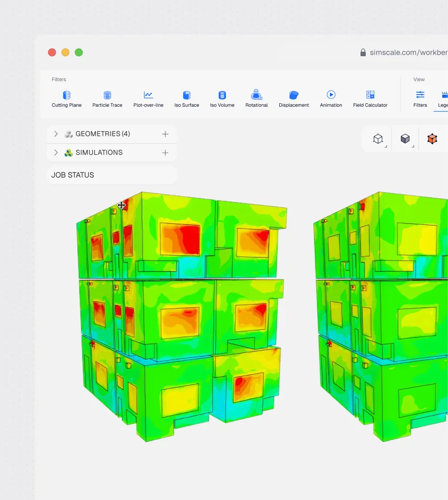This screenshot has width=448, height=500.
Task: Add an Iso Surface filter
Action: [187, 99]
